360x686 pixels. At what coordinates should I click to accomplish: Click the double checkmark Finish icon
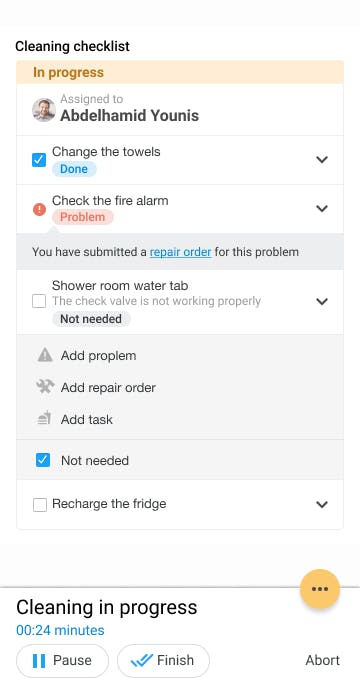[x=142, y=660]
